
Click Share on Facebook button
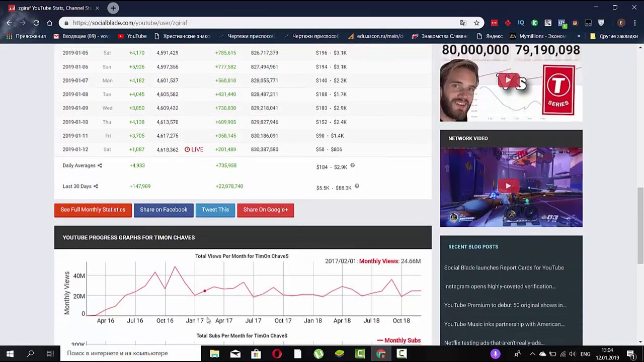[x=164, y=210]
